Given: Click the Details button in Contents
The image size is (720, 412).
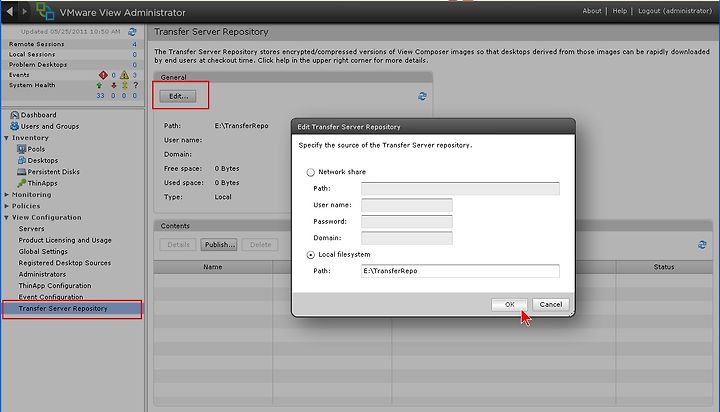Looking at the screenshot, I should 178,245.
